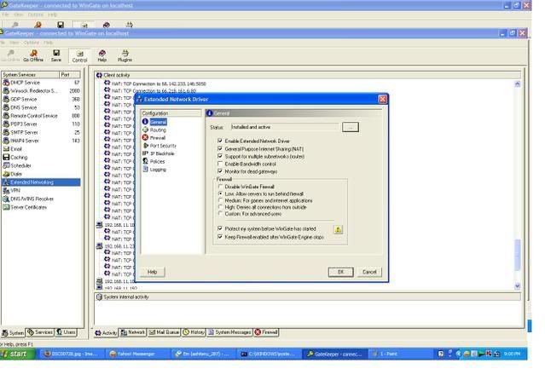
Task: Select the Control toolbar icon
Action: coord(79,56)
